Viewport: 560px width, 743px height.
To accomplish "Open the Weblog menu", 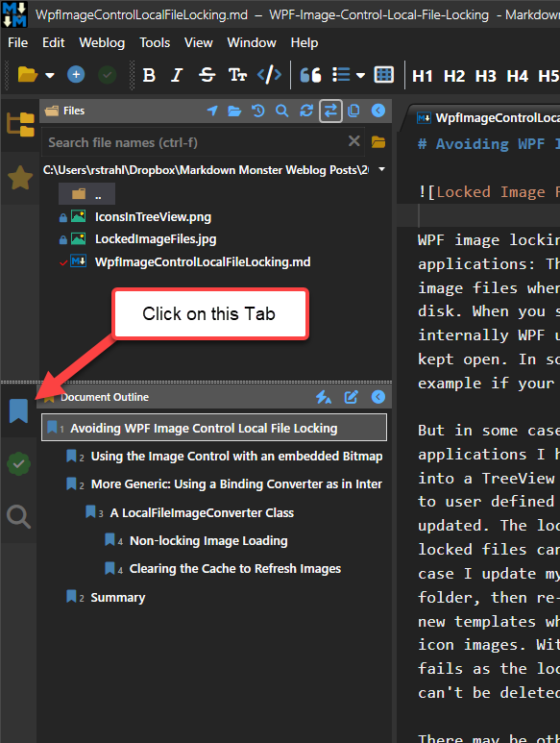I will pos(102,42).
